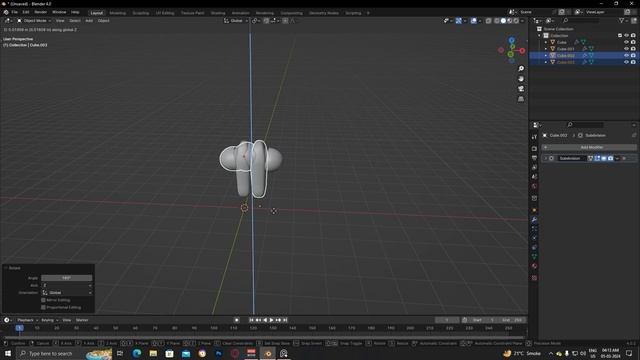Click the Angle field in Rotate panel

[x=67, y=278]
